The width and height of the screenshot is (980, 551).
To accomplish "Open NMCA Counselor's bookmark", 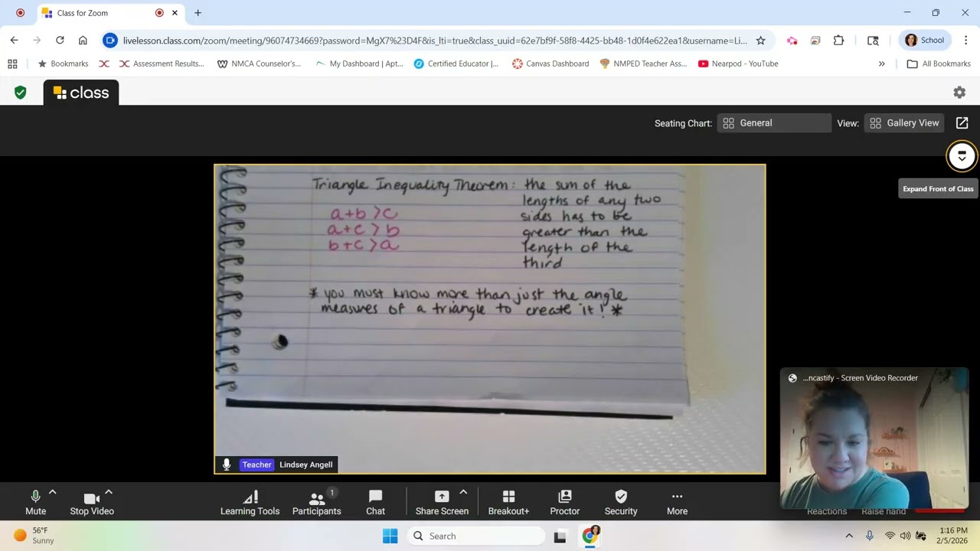I will click(260, 64).
